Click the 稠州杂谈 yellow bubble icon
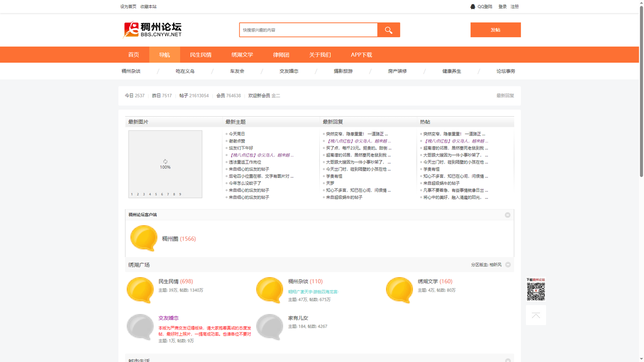The width and height of the screenshot is (644, 362). pyautogui.click(x=270, y=290)
